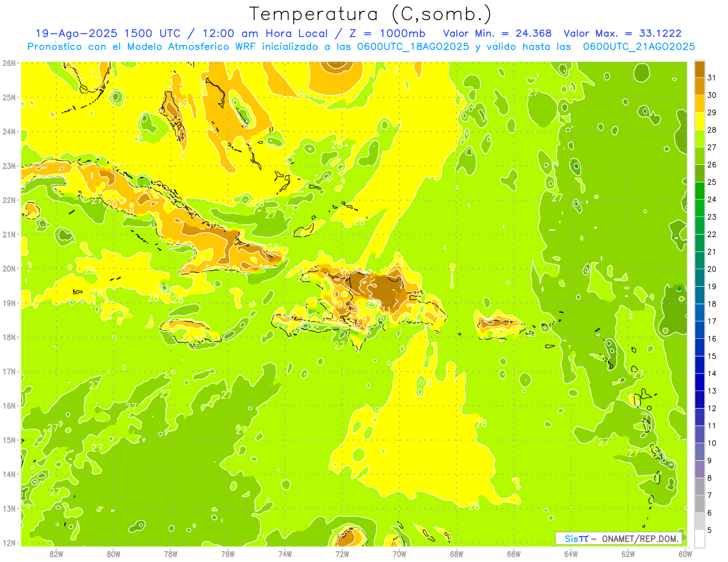Click the 16N latitude axis label

[9, 406]
